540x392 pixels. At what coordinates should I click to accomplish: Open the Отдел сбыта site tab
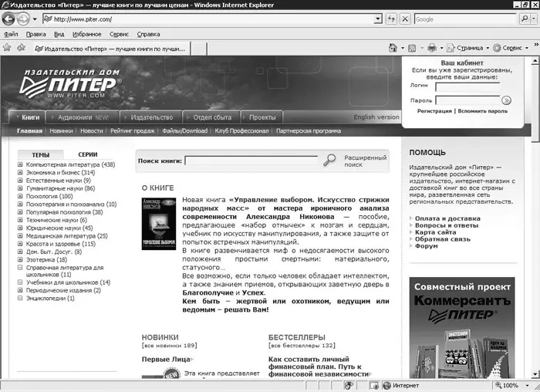tap(211, 117)
